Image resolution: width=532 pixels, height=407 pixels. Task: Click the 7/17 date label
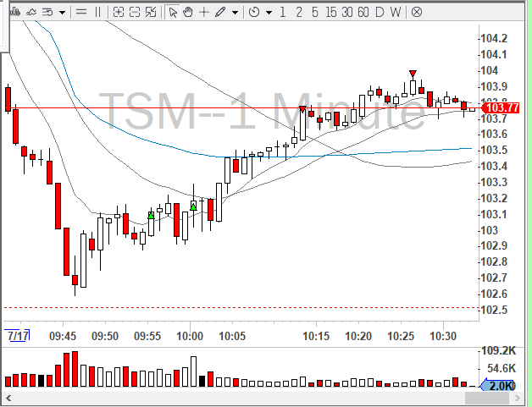pyautogui.click(x=17, y=336)
